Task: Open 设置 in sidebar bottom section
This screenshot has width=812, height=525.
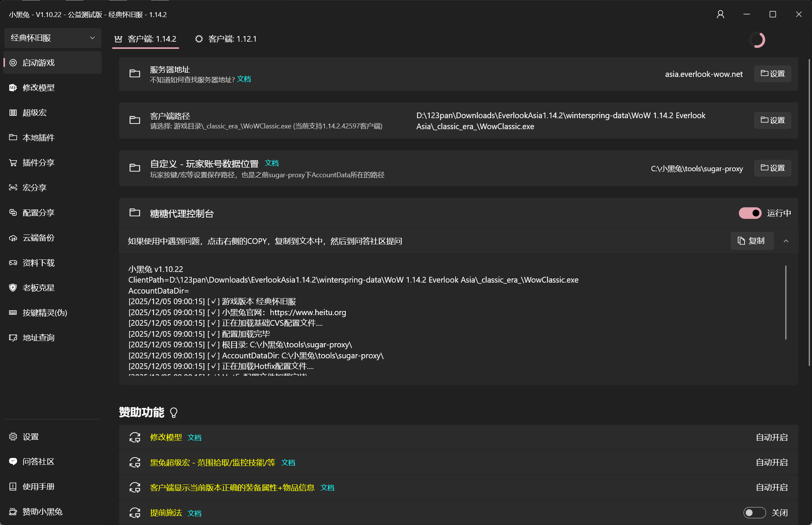Action: [x=30, y=437]
